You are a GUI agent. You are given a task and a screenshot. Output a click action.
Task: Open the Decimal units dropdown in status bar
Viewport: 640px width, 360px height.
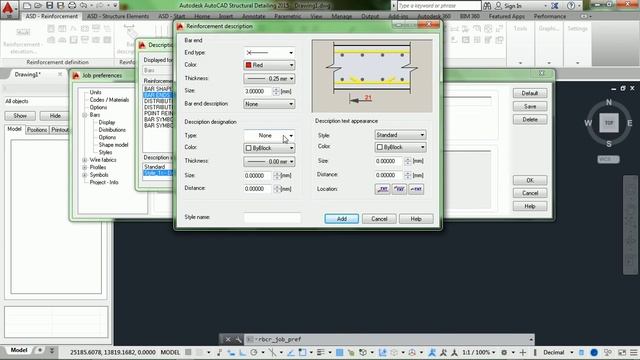[558, 352]
